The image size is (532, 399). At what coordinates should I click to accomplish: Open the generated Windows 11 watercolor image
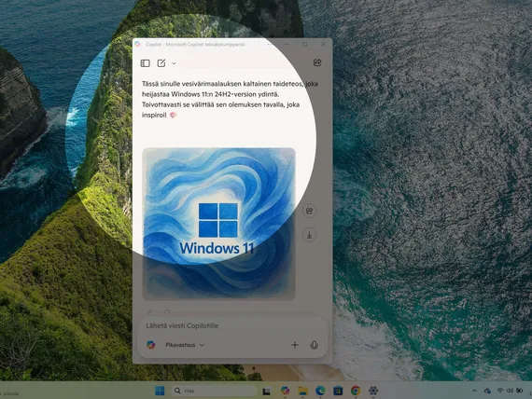pyautogui.click(x=218, y=224)
